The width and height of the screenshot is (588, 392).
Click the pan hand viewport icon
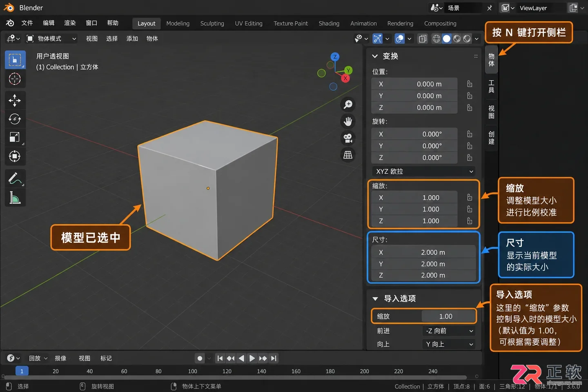pos(348,121)
